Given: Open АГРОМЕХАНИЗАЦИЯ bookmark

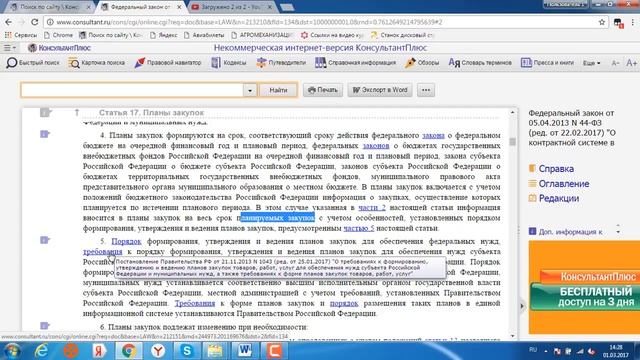Looking at the screenshot, I should coord(262,35).
